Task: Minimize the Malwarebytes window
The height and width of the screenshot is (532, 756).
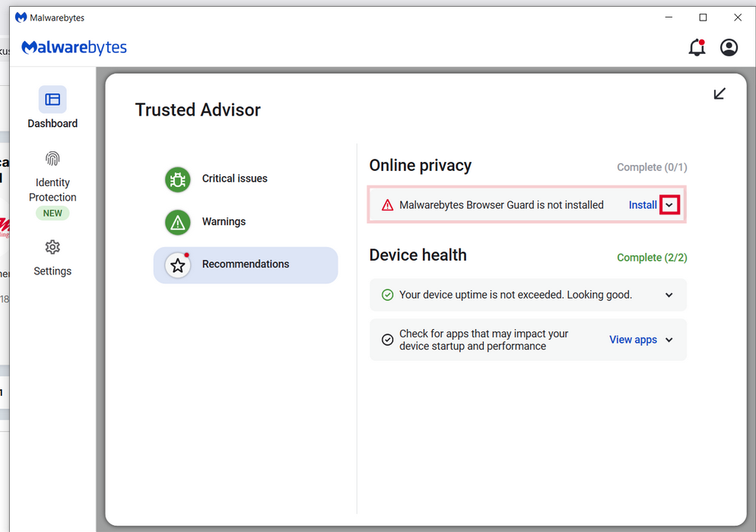Action: click(x=669, y=17)
